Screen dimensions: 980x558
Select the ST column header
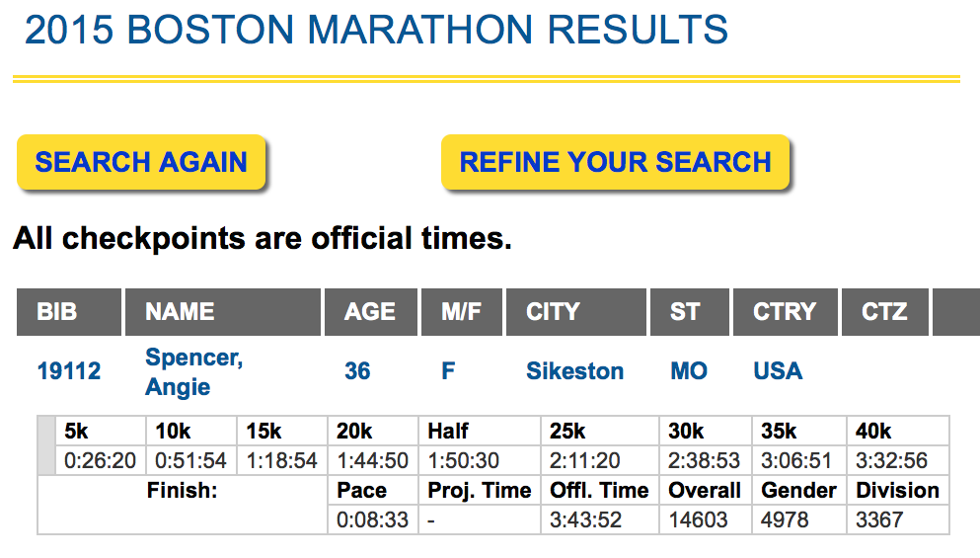pos(690,311)
